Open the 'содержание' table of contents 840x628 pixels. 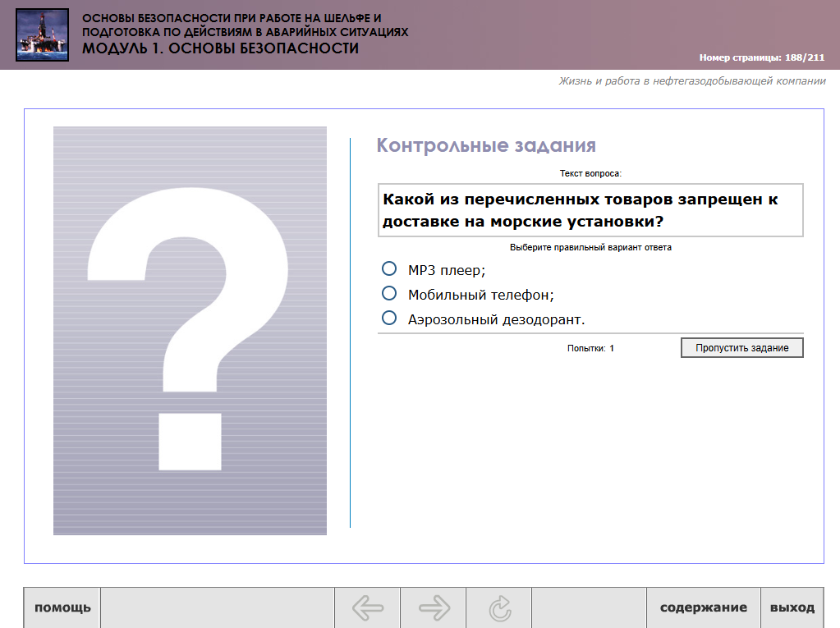pyautogui.click(x=704, y=608)
